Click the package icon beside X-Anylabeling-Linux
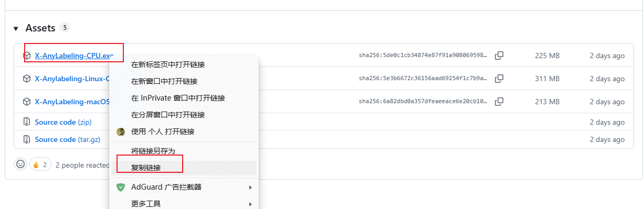The height and width of the screenshot is (209, 644). tap(27, 79)
